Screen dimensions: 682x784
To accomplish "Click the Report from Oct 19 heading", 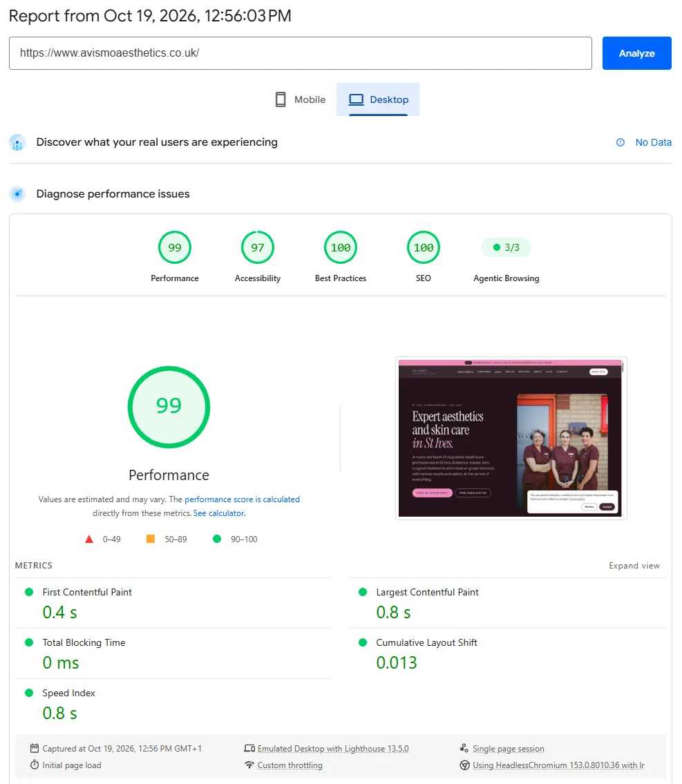I will [x=150, y=16].
